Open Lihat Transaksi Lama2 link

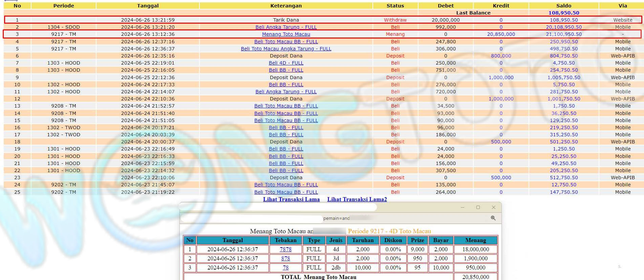click(357, 199)
